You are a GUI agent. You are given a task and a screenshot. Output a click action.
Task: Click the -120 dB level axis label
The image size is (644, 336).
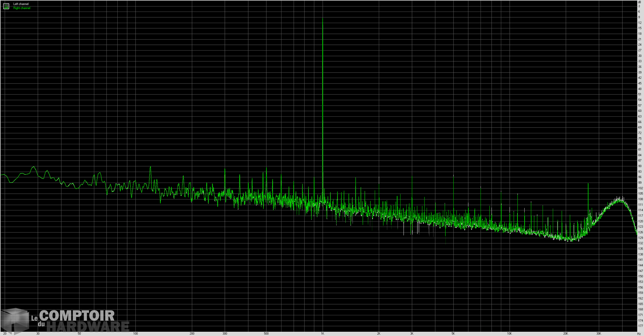(640, 221)
